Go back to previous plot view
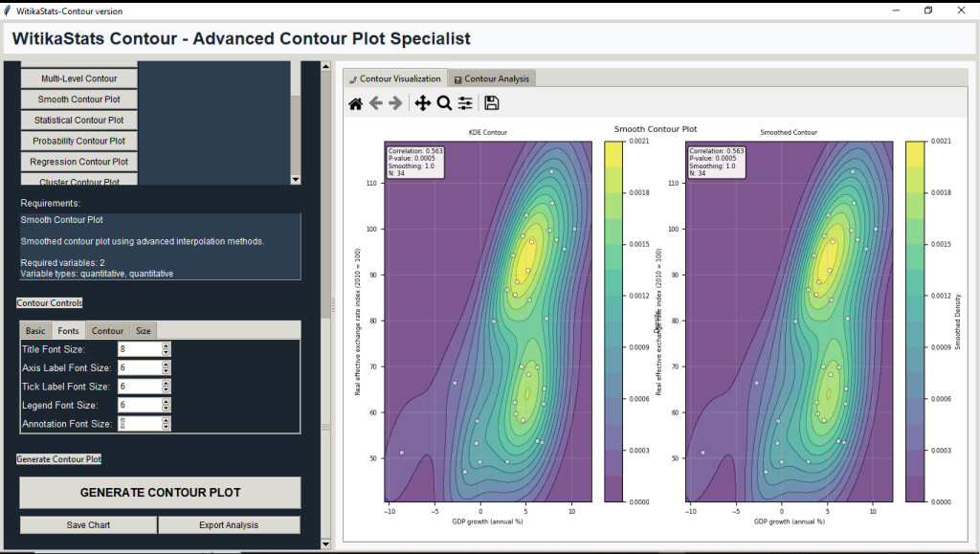980x554 pixels. pyautogui.click(x=375, y=103)
